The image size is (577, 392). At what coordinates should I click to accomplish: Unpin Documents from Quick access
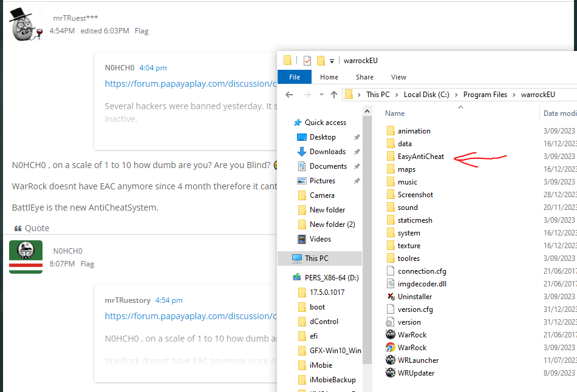pyautogui.click(x=357, y=166)
